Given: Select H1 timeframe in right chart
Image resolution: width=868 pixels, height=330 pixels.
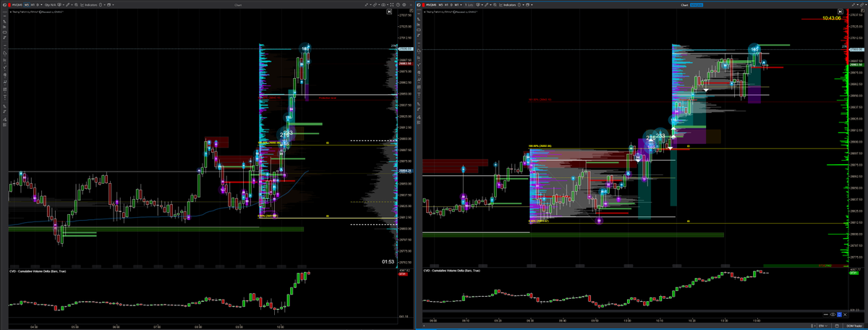Looking at the screenshot, I should pos(446,4).
